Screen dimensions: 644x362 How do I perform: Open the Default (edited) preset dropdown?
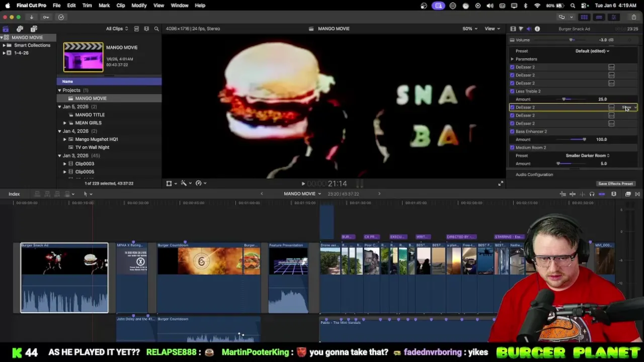(592, 51)
